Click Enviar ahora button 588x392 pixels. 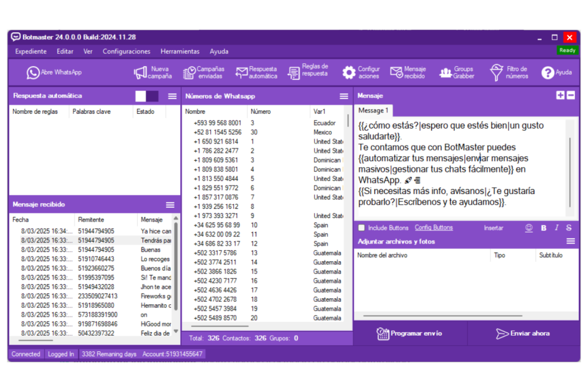coord(523,333)
